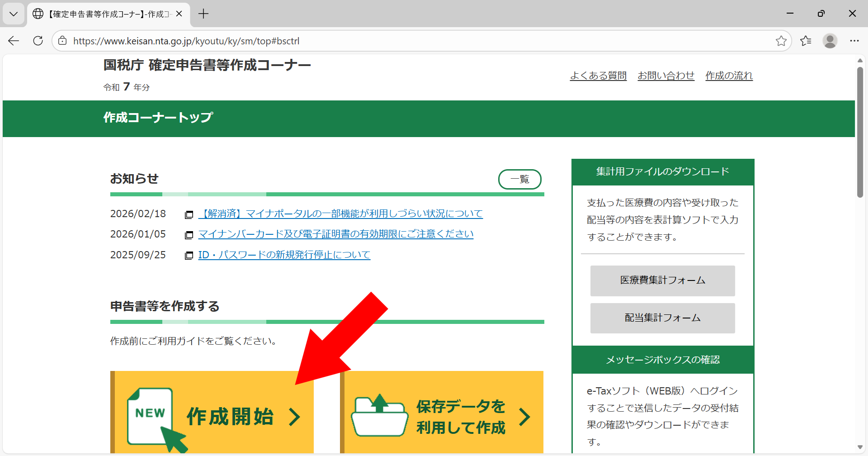The height and width of the screenshot is (456, 868).
Task: Click the browser back arrow
Action: 14,41
